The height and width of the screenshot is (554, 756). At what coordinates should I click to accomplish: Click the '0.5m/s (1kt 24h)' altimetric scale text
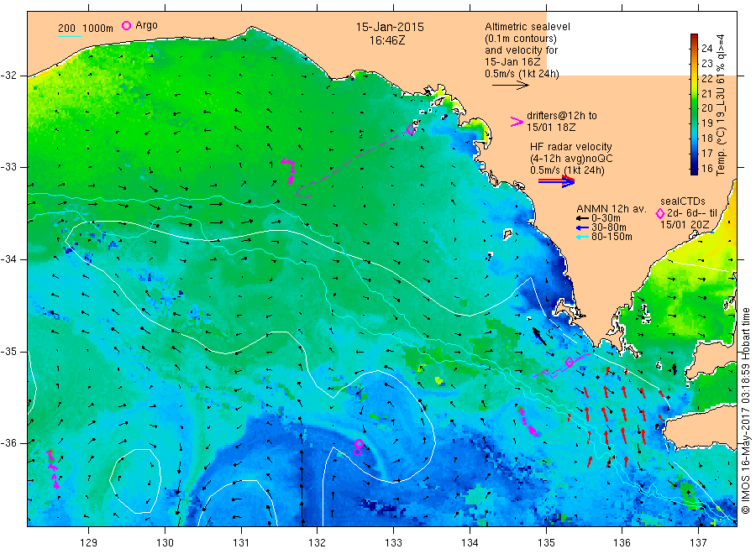click(522, 74)
